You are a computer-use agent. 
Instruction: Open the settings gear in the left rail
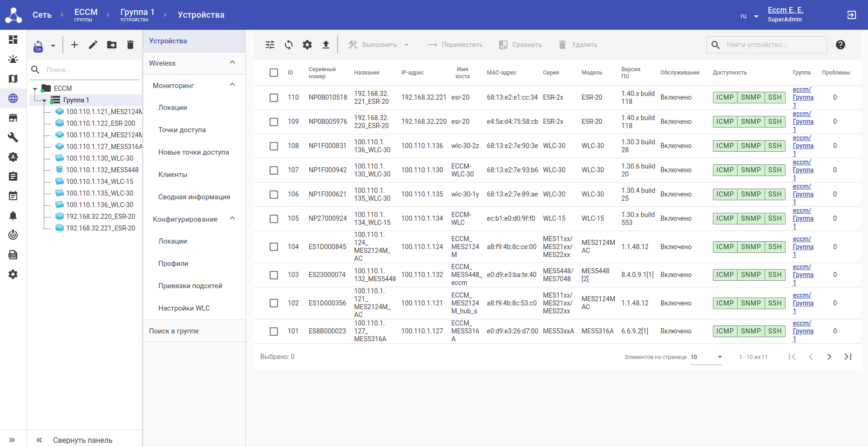click(x=13, y=274)
